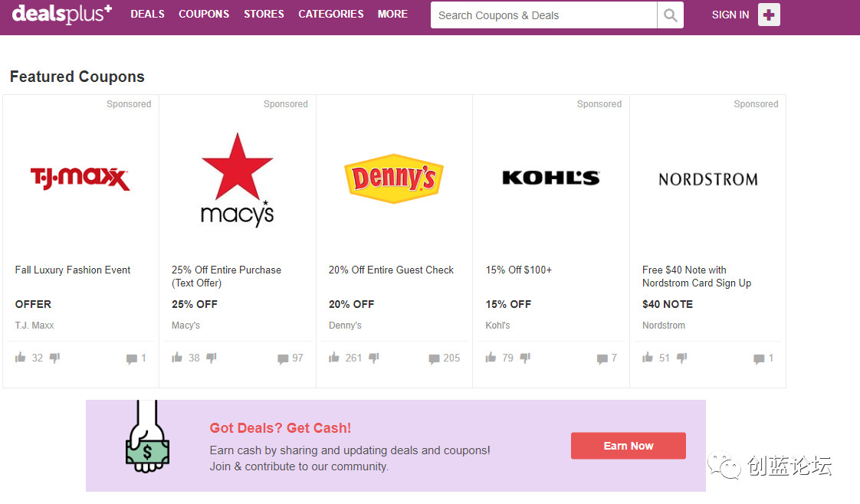Expand the More navigation menu

click(392, 14)
